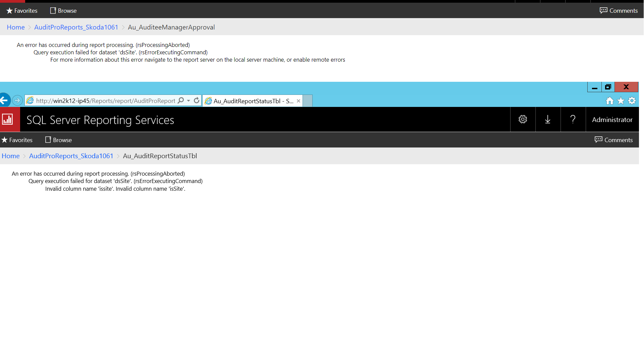Click the search magnifier in address bar
Viewport: 644px width, 362px height.
[181, 100]
